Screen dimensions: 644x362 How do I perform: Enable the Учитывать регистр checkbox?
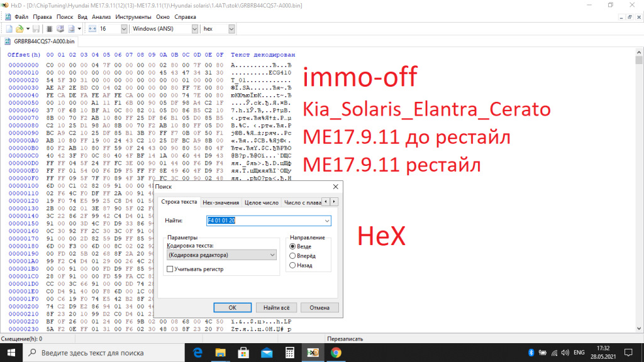tap(170, 269)
